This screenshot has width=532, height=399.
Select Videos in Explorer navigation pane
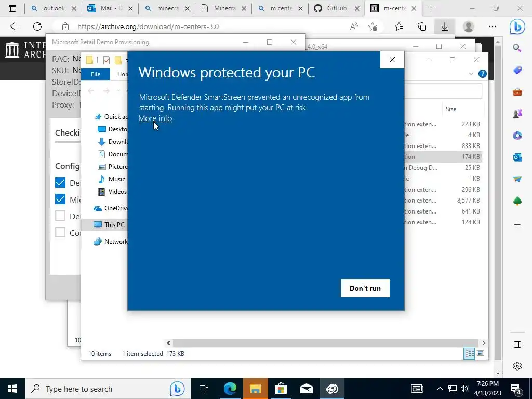(112, 192)
